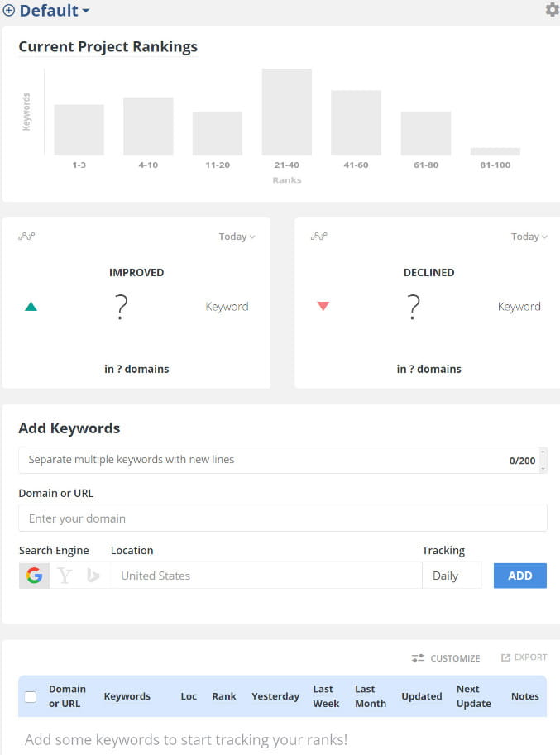Sort by Rank column header

(224, 696)
